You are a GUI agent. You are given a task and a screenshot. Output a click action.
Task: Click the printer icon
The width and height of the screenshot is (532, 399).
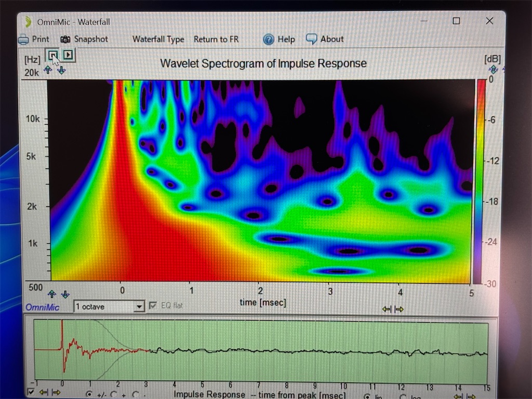tap(23, 39)
